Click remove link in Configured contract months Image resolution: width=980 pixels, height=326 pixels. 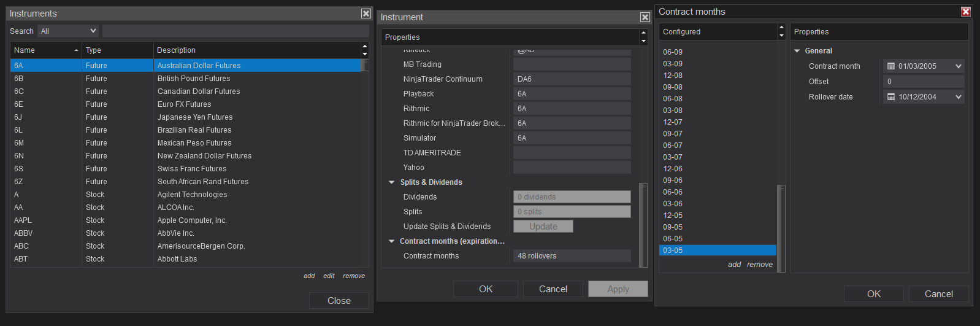760,265
